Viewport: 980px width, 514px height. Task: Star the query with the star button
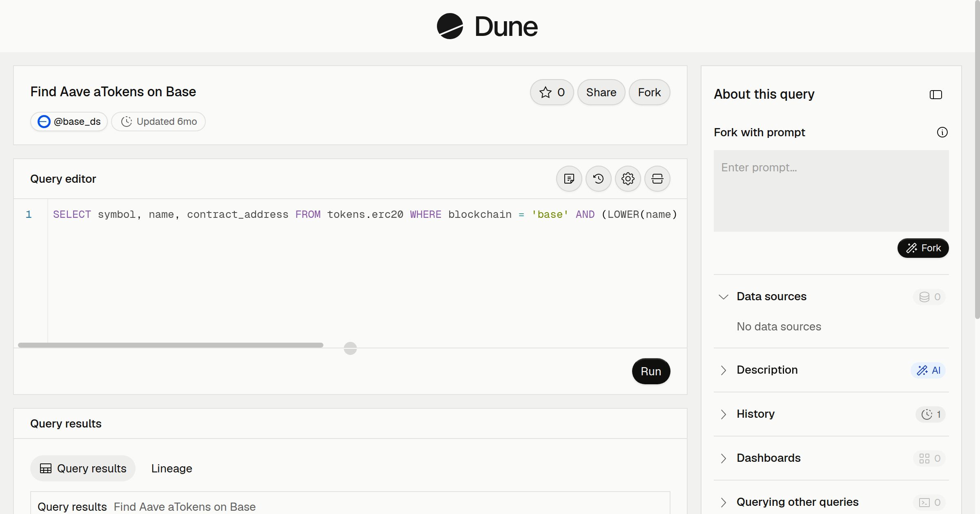coord(552,92)
